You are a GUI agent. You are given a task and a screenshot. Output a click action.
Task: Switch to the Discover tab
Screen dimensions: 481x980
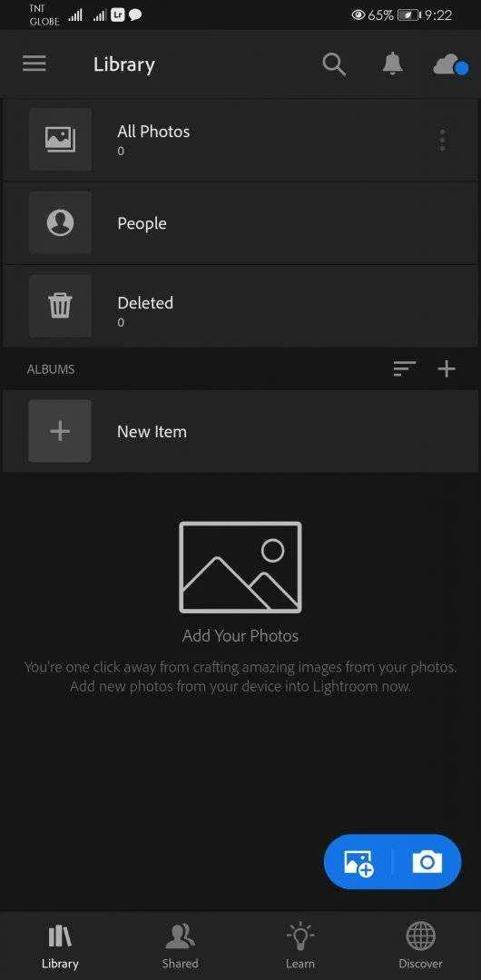[420, 946]
